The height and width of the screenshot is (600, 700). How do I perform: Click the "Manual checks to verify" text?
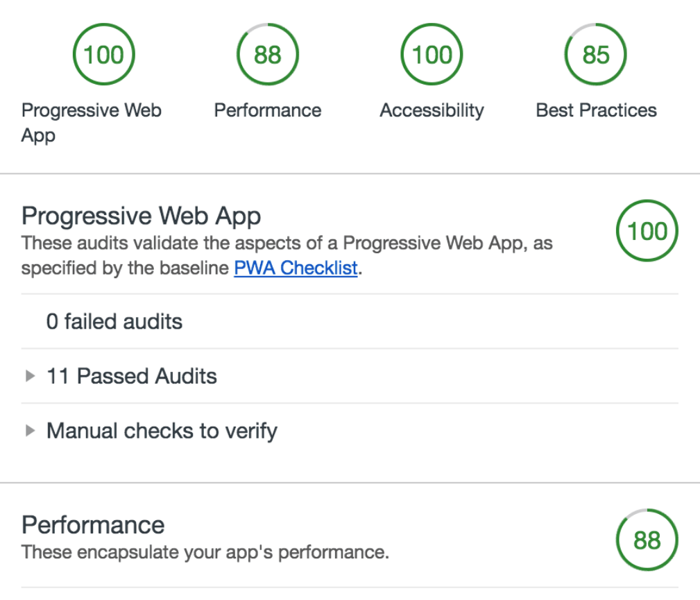pos(162,431)
